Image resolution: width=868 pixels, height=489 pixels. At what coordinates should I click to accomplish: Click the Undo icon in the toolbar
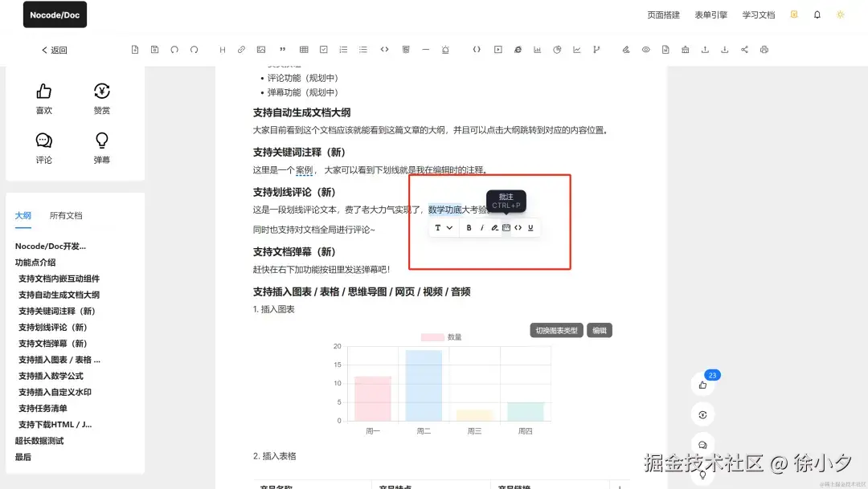(174, 49)
